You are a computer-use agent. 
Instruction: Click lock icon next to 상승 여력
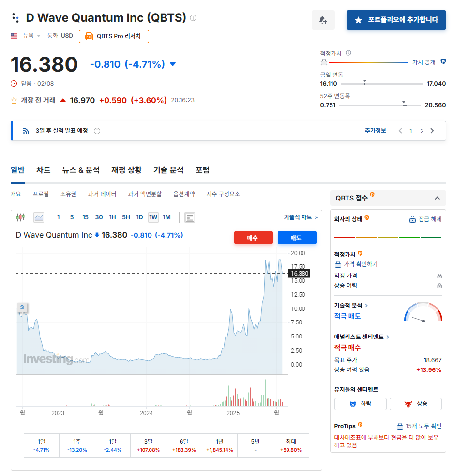[x=439, y=286]
